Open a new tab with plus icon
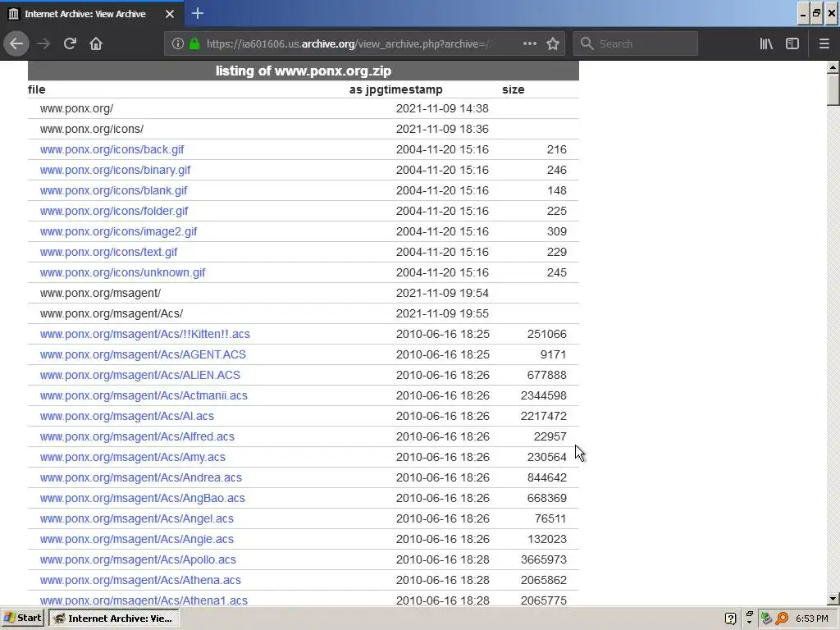The height and width of the screenshot is (630, 840). click(x=197, y=13)
